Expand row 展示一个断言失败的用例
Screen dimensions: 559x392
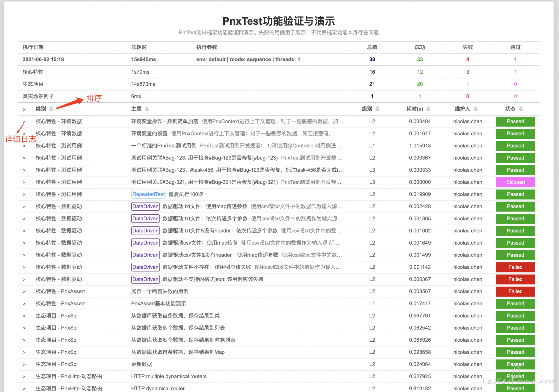pyautogui.click(x=24, y=292)
